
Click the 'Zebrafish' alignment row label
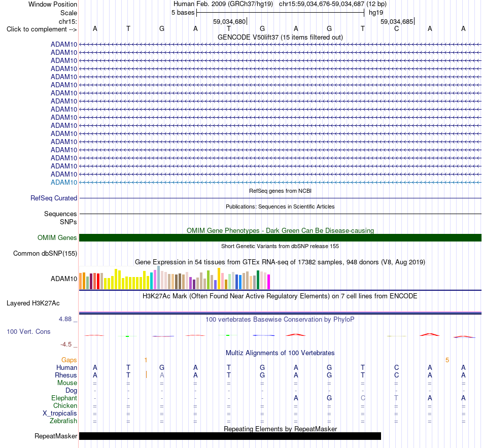point(63,421)
